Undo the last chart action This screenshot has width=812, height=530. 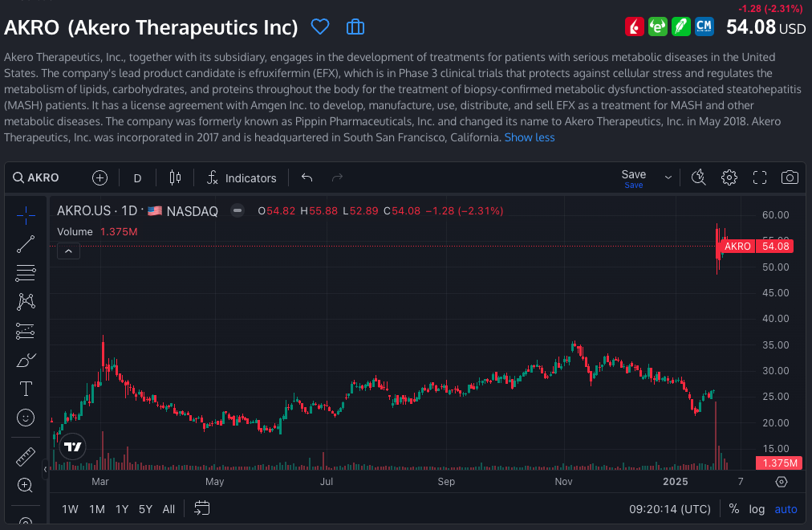click(x=307, y=177)
